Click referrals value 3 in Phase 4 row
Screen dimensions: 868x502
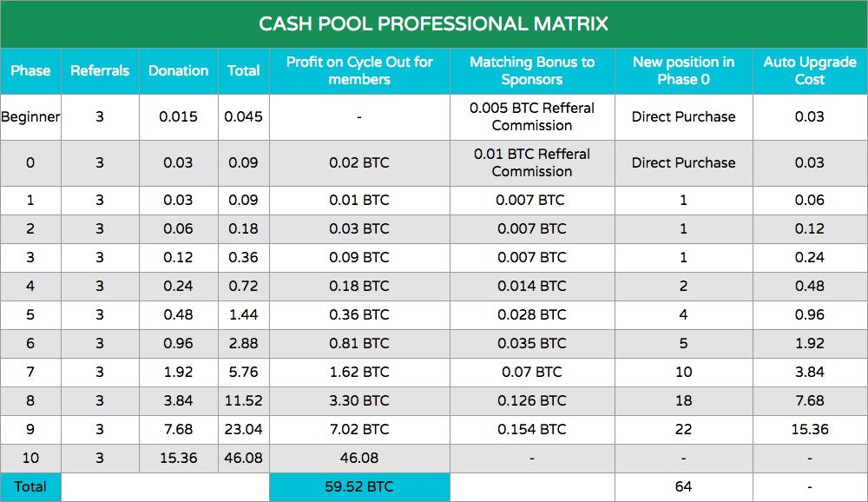pos(100,287)
